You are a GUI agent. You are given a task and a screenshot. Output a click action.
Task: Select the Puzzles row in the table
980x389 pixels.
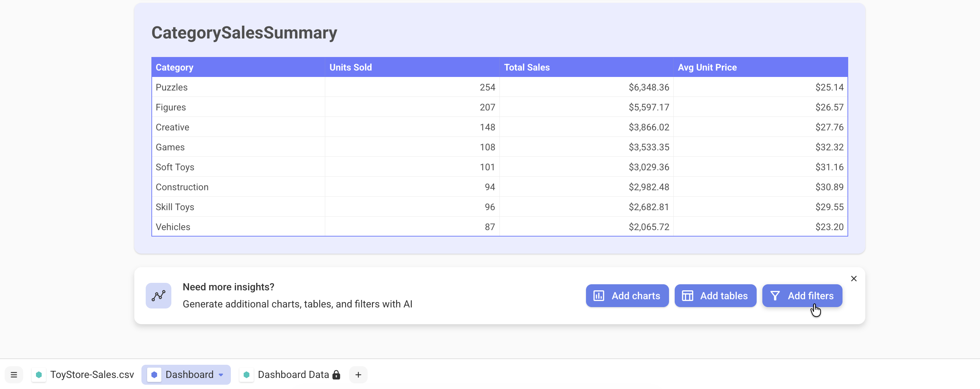click(171, 87)
